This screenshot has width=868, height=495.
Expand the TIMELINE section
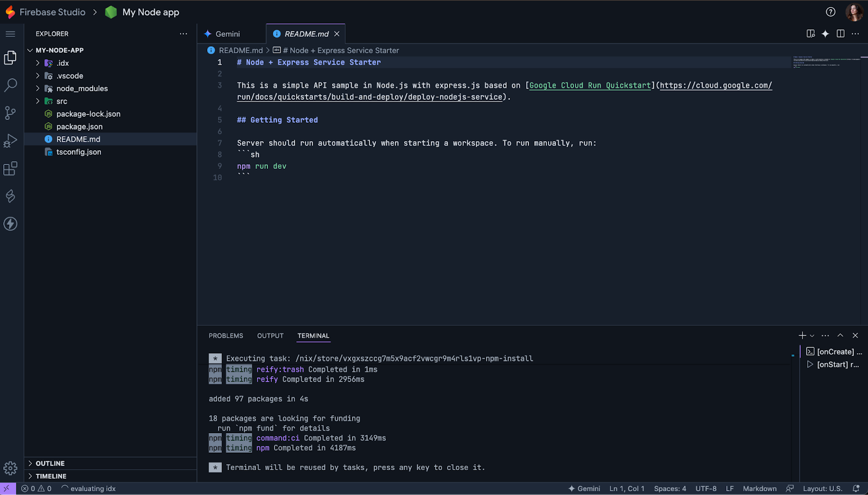coord(110,476)
